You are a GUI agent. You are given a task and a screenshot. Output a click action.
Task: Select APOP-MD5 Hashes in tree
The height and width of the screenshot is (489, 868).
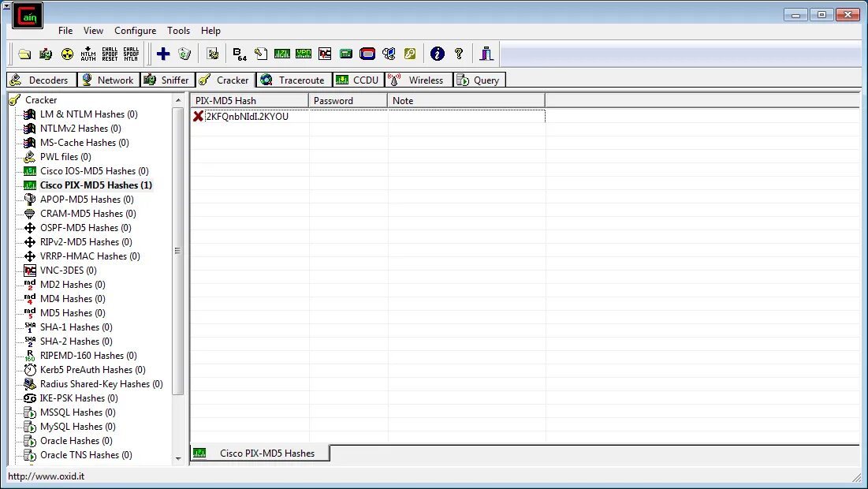(87, 200)
